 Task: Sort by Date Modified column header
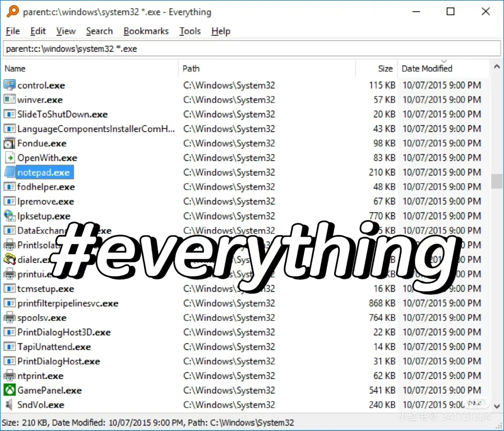click(443, 69)
